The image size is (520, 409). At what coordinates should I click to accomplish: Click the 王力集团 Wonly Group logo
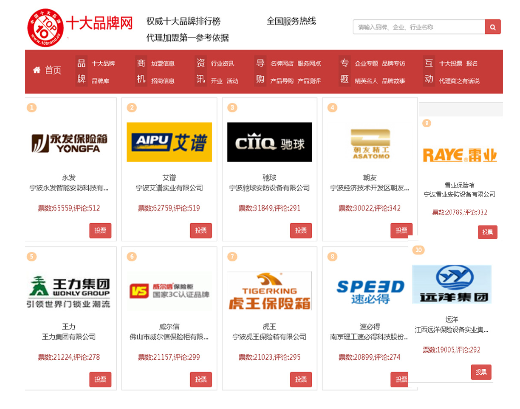click(68, 291)
